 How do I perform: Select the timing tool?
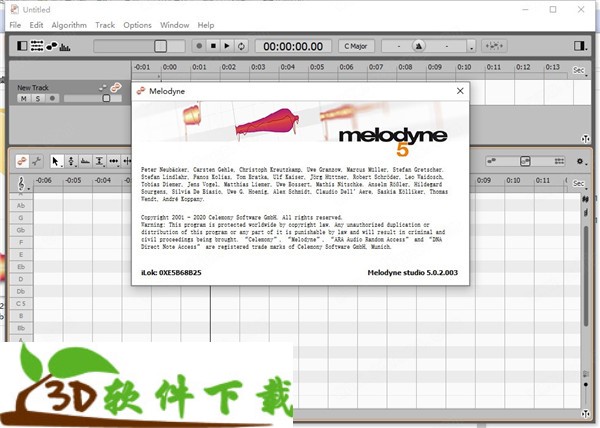click(x=114, y=161)
